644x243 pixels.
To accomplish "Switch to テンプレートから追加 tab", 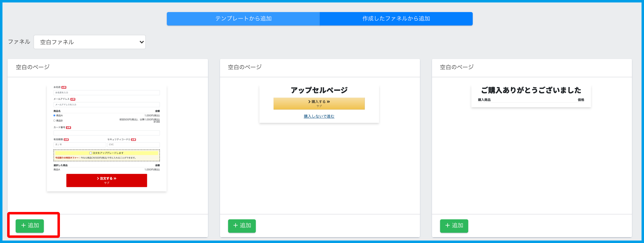I will (243, 19).
